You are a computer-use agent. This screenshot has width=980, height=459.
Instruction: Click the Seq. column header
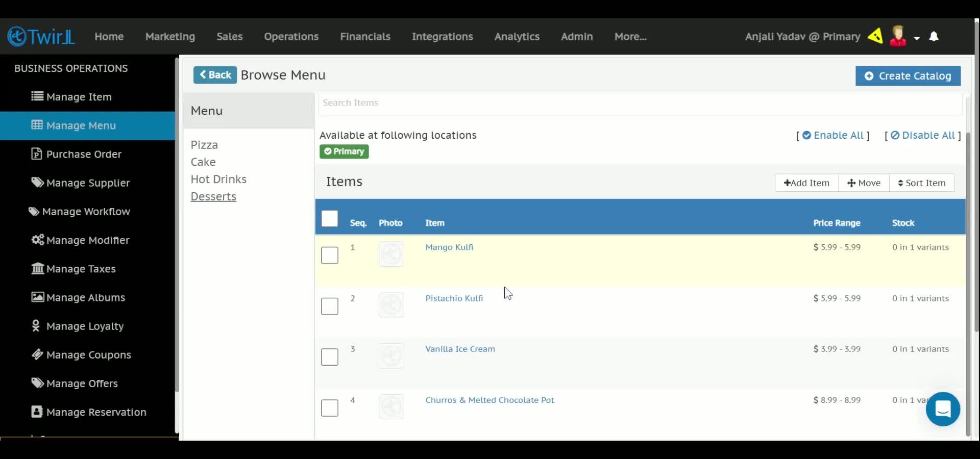click(358, 223)
